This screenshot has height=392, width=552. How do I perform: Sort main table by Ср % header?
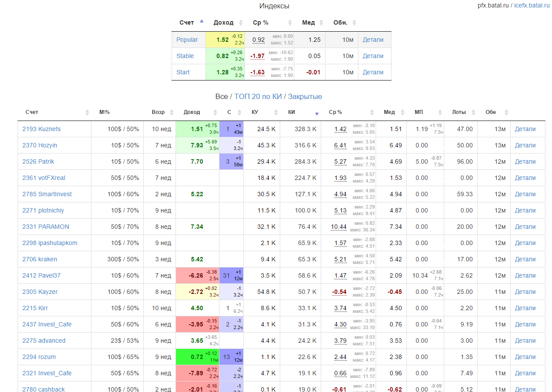pyautogui.click(x=336, y=112)
